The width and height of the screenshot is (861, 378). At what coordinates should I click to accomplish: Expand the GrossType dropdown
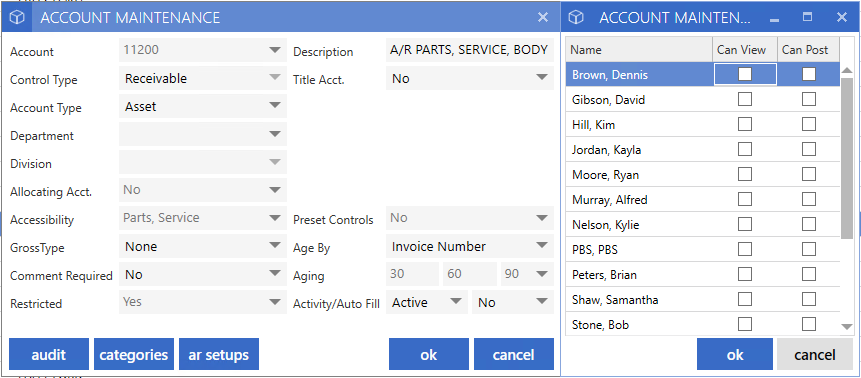[275, 247]
